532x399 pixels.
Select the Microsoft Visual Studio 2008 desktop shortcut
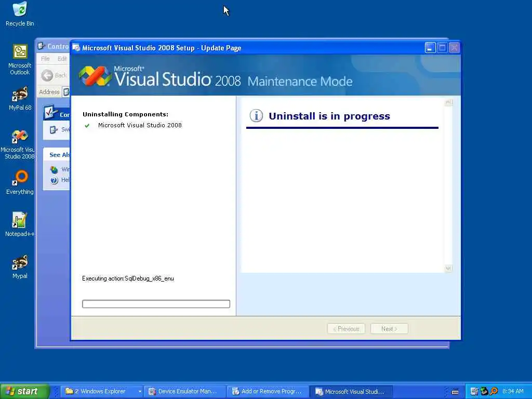[19, 144]
